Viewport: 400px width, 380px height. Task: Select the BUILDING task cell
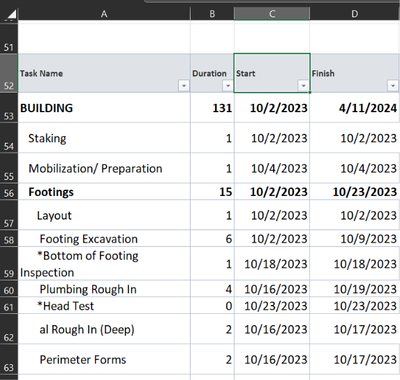point(104,108)
